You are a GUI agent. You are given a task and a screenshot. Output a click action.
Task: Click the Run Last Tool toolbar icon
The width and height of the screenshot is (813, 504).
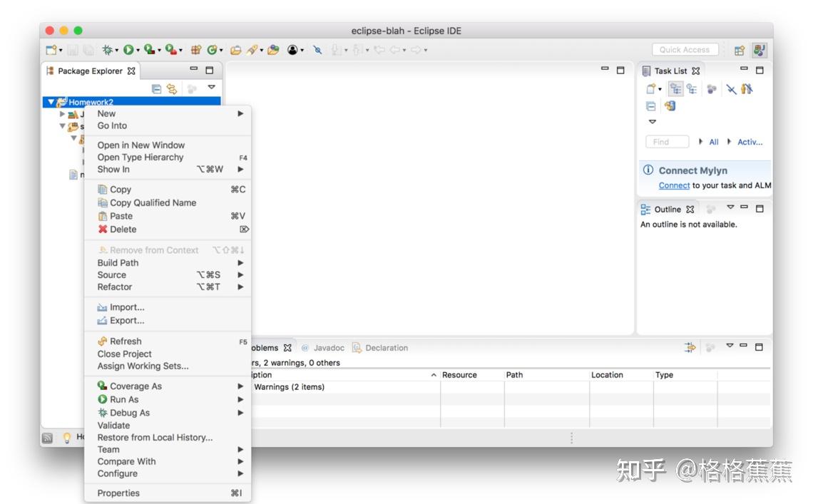pos(170,49)
